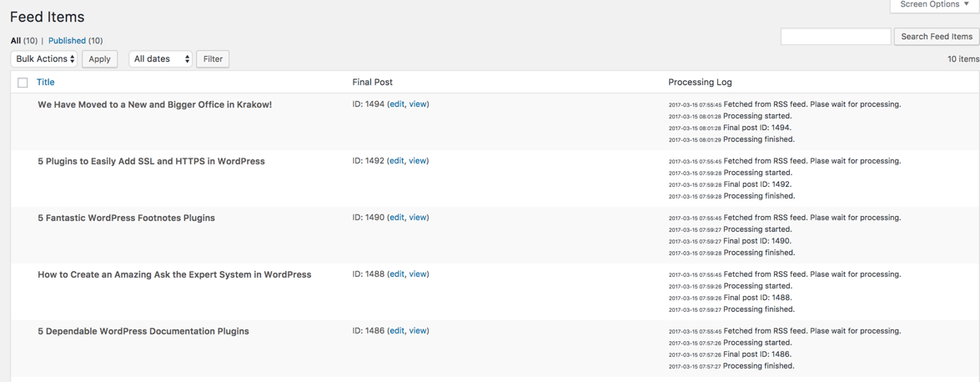Open the Krakow office move feed item
The image size is (980, 382).
pos(154,105)
